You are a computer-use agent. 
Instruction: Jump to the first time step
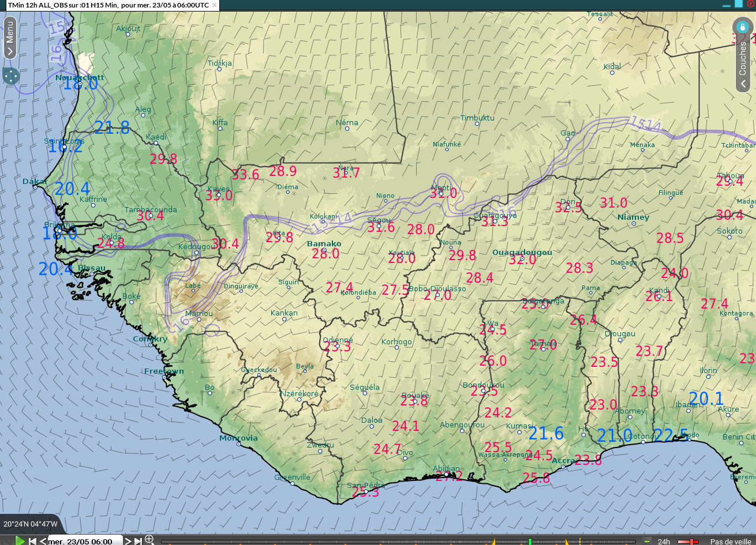tap(32, 541)
